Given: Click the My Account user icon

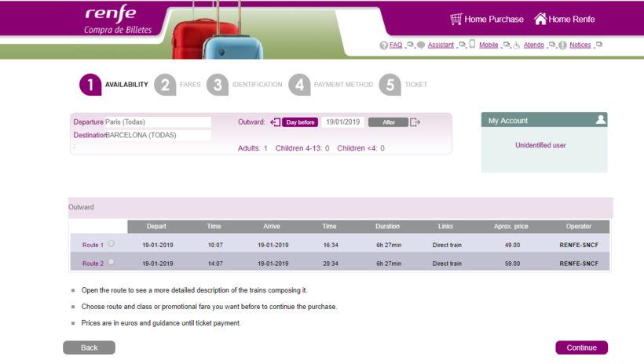Looking at the screenshot, I should coord(601,120).
